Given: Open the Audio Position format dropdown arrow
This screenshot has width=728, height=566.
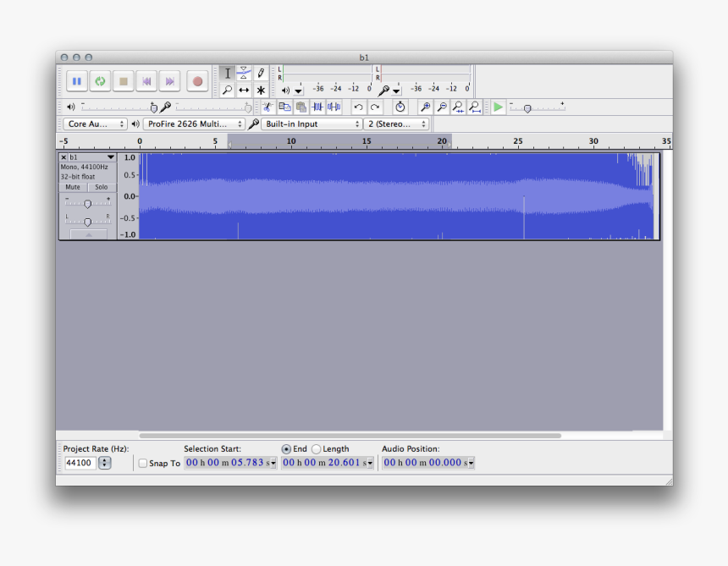Looking at the screenshot, I should (x=472, y=463).
